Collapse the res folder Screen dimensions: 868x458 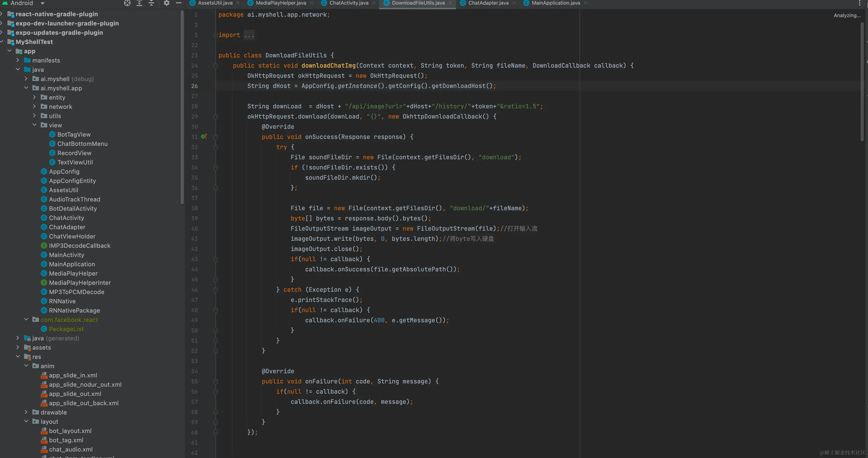tap(18, 357)
